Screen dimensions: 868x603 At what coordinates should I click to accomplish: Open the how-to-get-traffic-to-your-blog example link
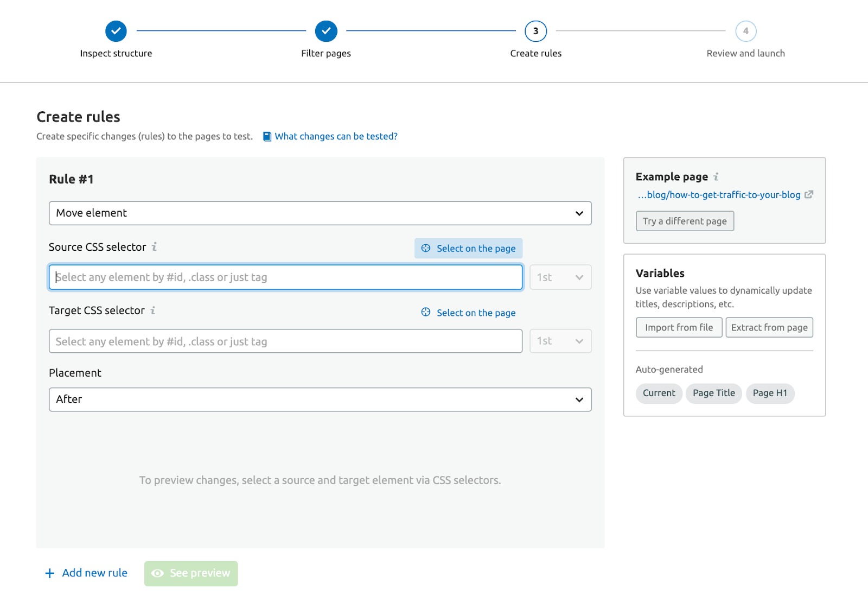pyautogui.click(x=719, y=195)
